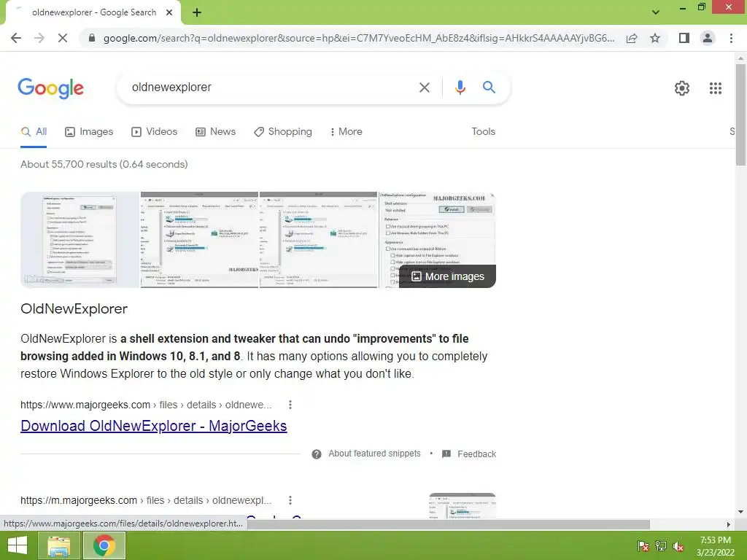Open the search Tools options
The image size is (747, 560).
tap(483, 132)
